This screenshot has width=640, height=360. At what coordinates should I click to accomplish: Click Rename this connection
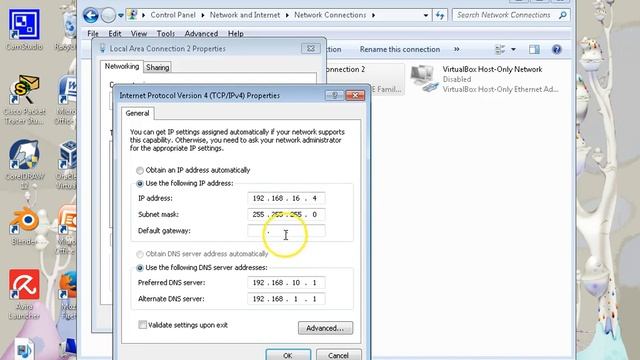click(400, 49)
